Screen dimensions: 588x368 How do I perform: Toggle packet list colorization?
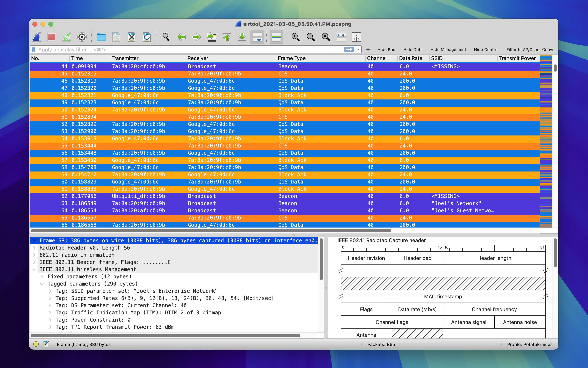click(276, 37)
